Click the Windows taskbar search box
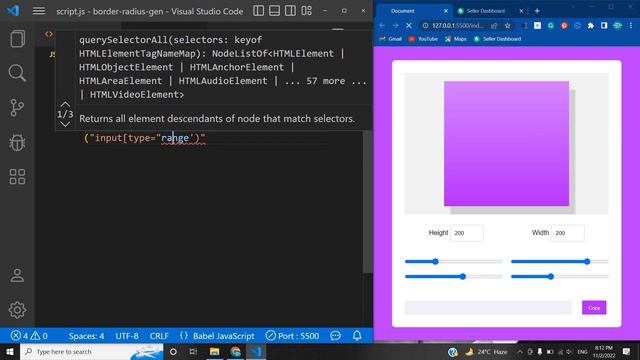 coord(91,351)
